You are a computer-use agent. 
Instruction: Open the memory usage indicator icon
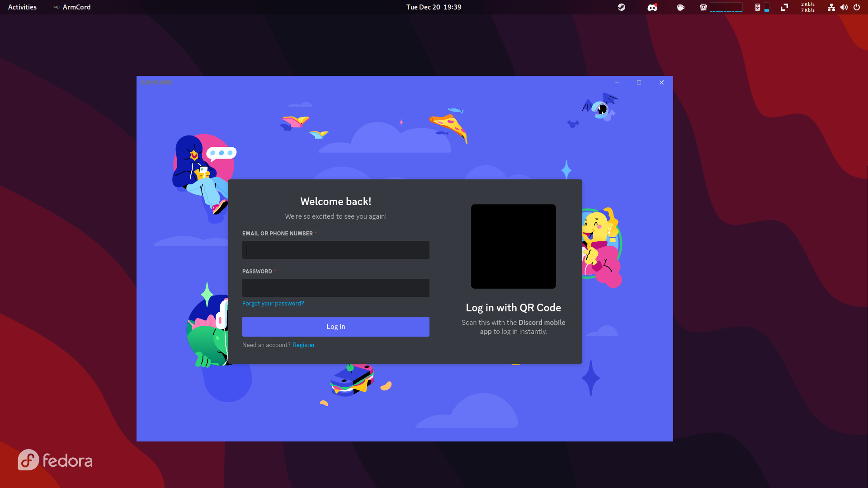[x=758, y=7]
